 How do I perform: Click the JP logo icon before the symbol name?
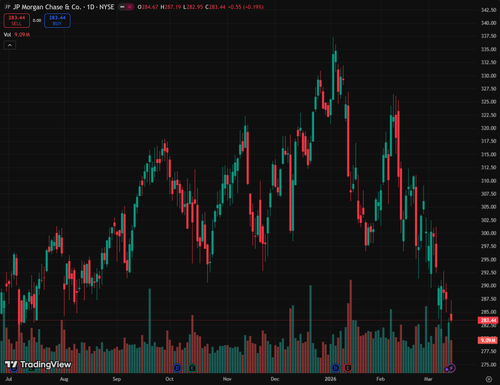(8, 7)
